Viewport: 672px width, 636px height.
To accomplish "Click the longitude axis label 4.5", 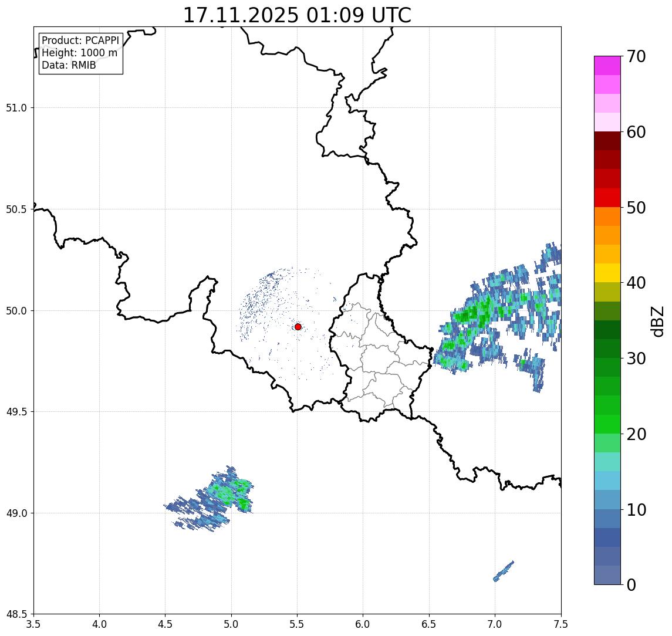I will [166, 624].
